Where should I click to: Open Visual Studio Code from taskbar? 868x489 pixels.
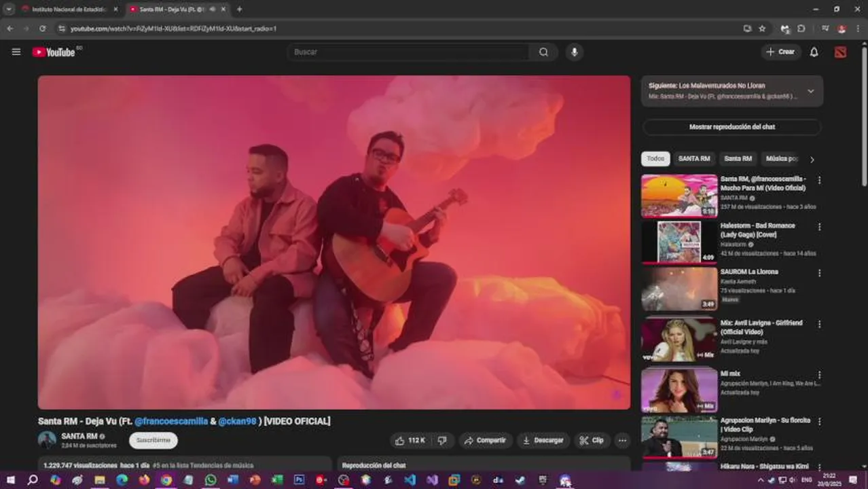[410, 480]
